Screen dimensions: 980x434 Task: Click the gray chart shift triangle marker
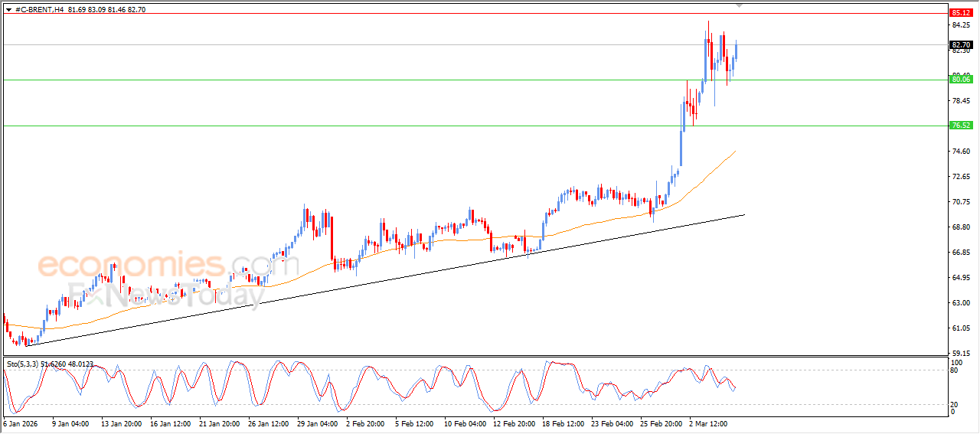(x=739, y=5)
